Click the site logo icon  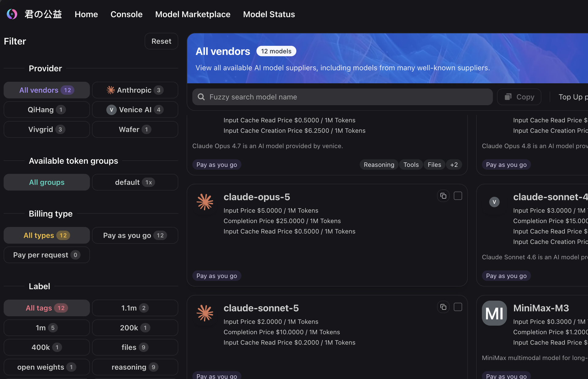click(12, 14)
